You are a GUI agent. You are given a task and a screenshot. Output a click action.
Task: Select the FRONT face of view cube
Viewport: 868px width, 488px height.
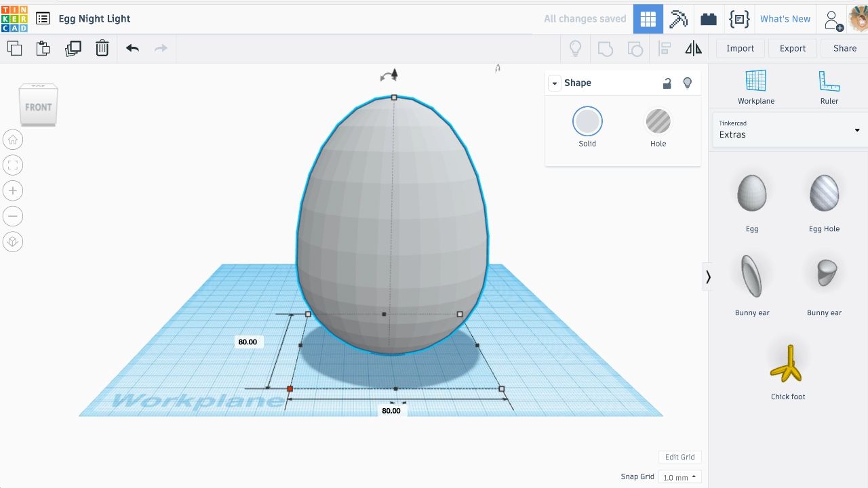[38, 107]
